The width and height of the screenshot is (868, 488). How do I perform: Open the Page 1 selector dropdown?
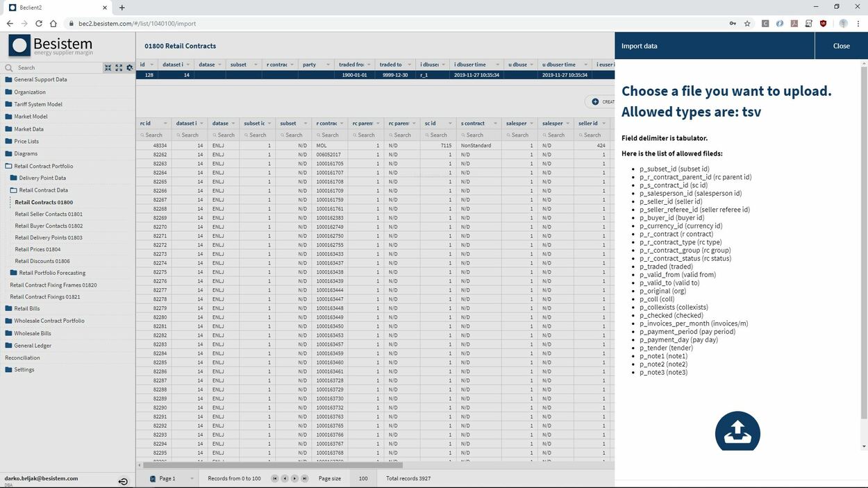192,478
